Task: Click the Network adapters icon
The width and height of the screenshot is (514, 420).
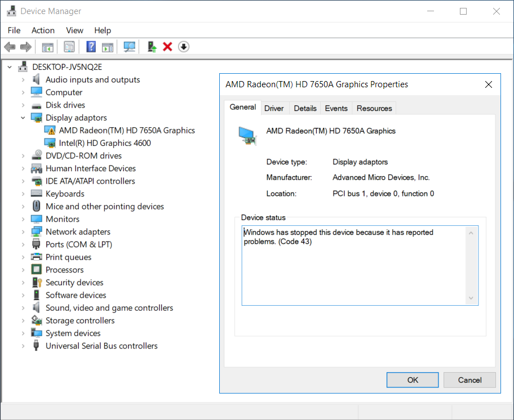Action: (x=37, y=232)
